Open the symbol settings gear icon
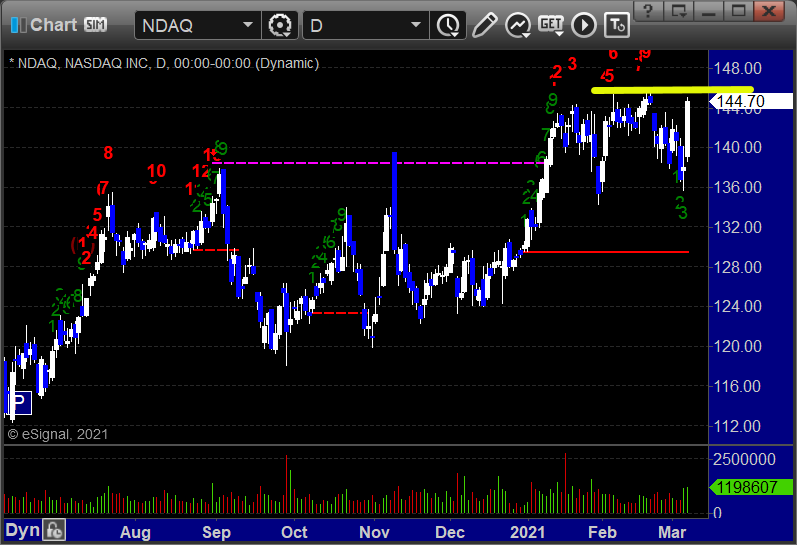This screenshot has height=545, width=797. pyautogui.click(x=280, y=25)
